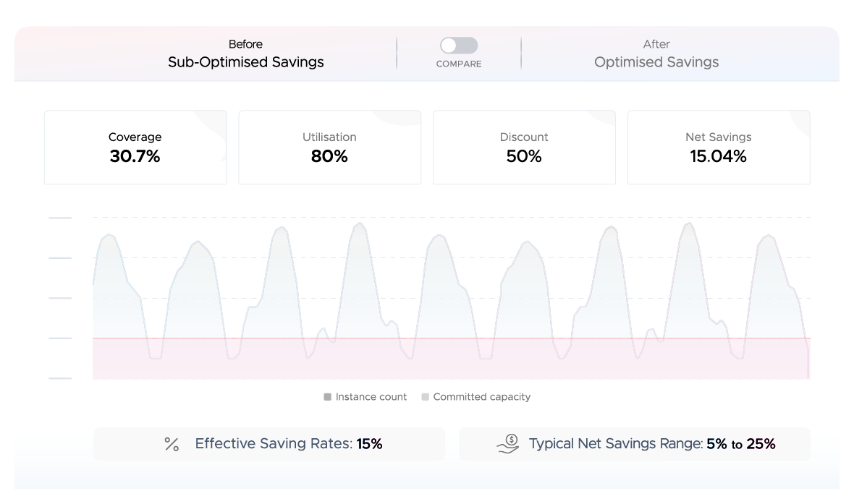Toggle the Compare switch
Viewport: 854px width, 504px height.
tap(459, 46)
